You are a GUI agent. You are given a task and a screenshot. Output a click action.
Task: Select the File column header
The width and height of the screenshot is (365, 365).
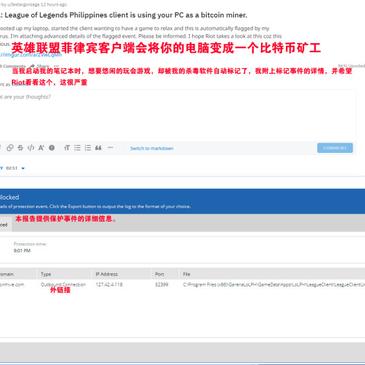click(186, 274)
